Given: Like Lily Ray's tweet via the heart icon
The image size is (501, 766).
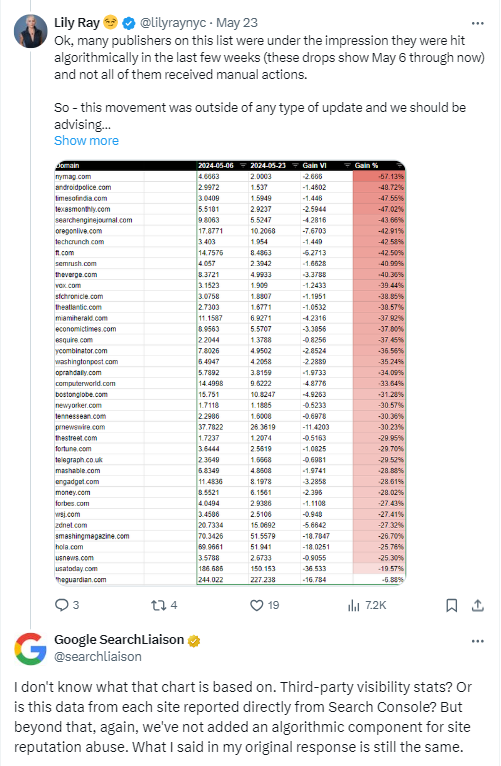Looking at the screenshot, I should pos(256,605).
